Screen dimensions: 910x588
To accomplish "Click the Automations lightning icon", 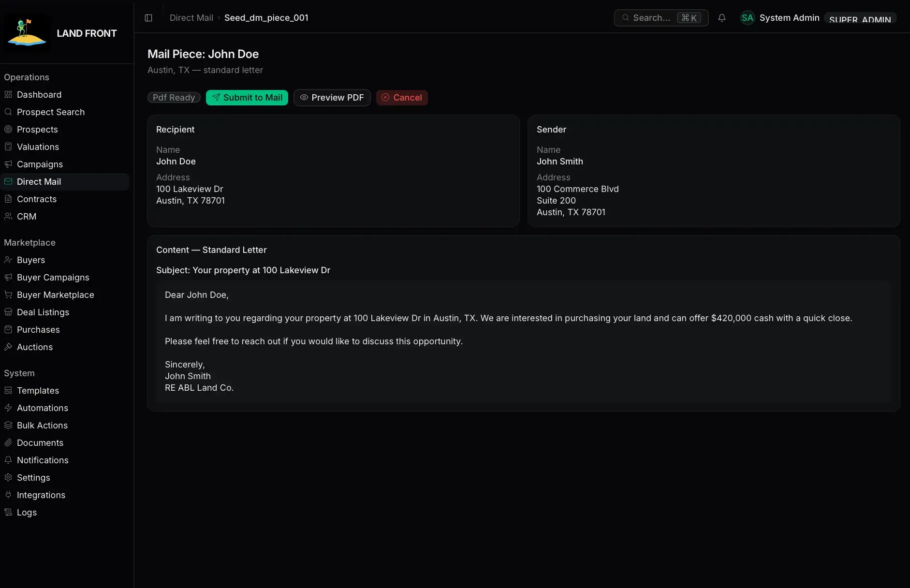I will [8, 408].
